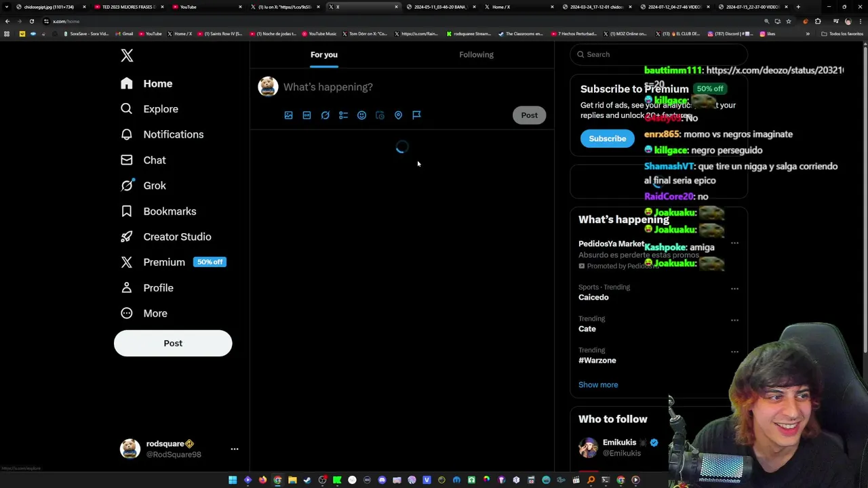Click the poll icon in composer
The image size is (868, 488).
343,115
